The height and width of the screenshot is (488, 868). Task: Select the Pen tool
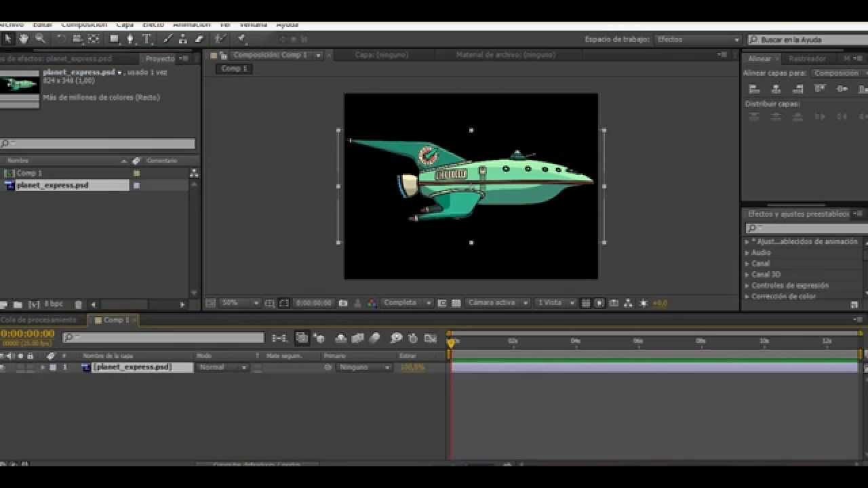click(130, 39)
